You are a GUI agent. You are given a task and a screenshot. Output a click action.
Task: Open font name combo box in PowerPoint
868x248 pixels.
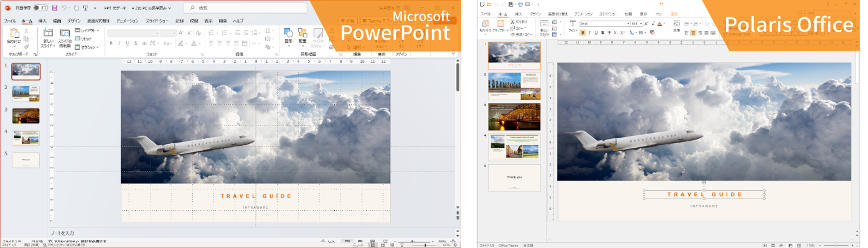[x=133, y=33]
